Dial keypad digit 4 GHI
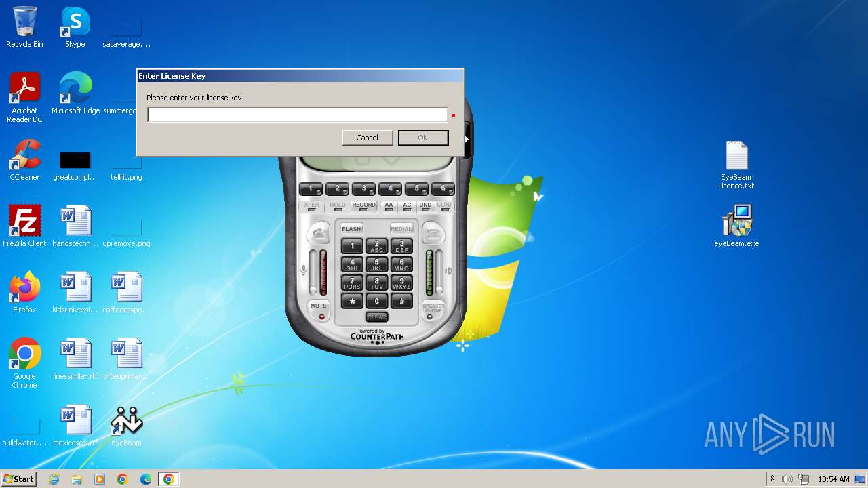The image size is (868, 488). point(352,264)
